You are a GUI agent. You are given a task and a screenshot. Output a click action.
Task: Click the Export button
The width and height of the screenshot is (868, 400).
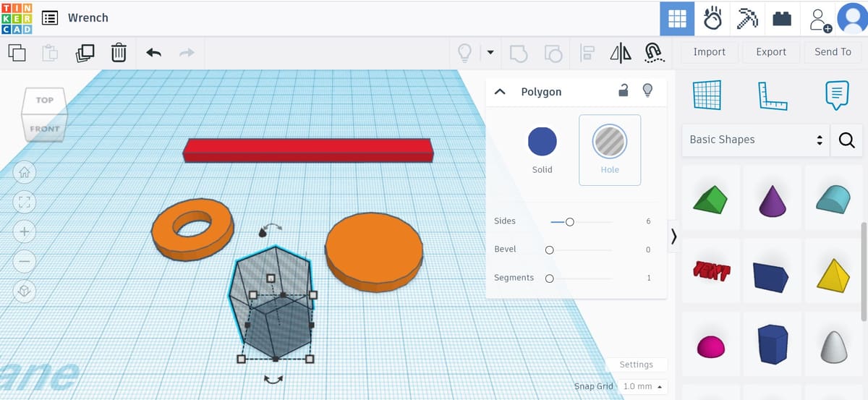coord(771,52)
